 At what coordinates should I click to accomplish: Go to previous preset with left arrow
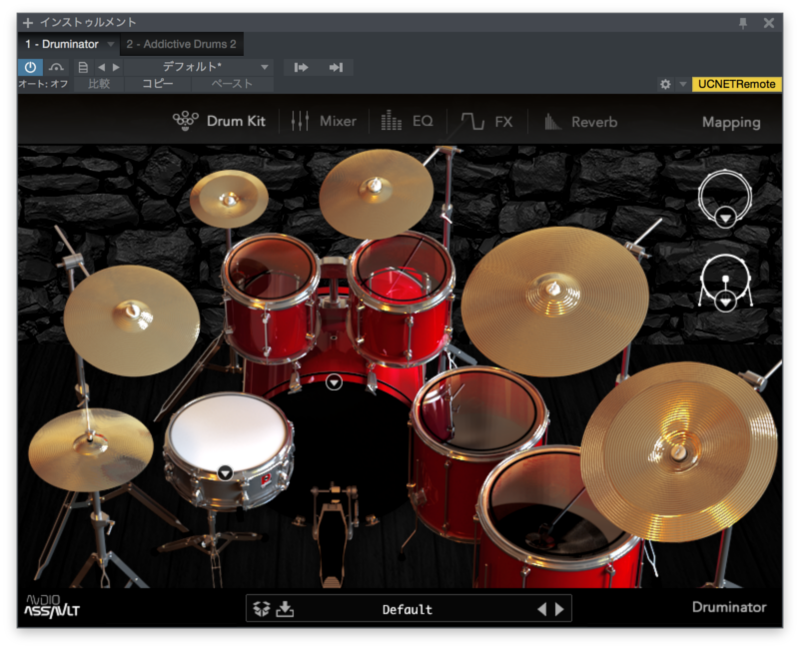102,67
